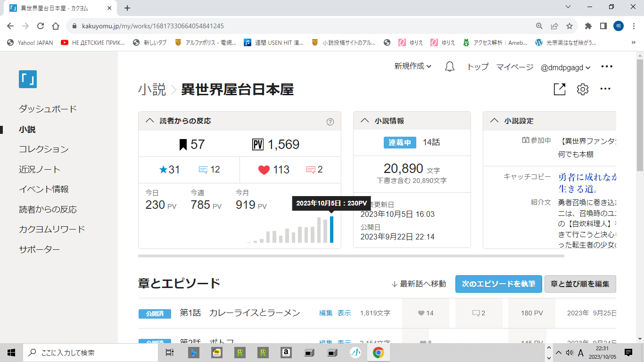Go to ダッシュボード in sidebar

[x=48, y=109]
